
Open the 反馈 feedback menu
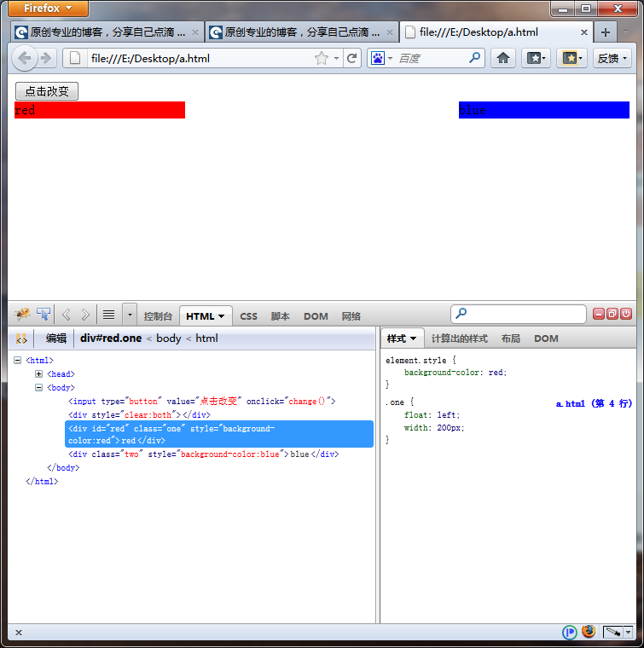click(612, 58)
